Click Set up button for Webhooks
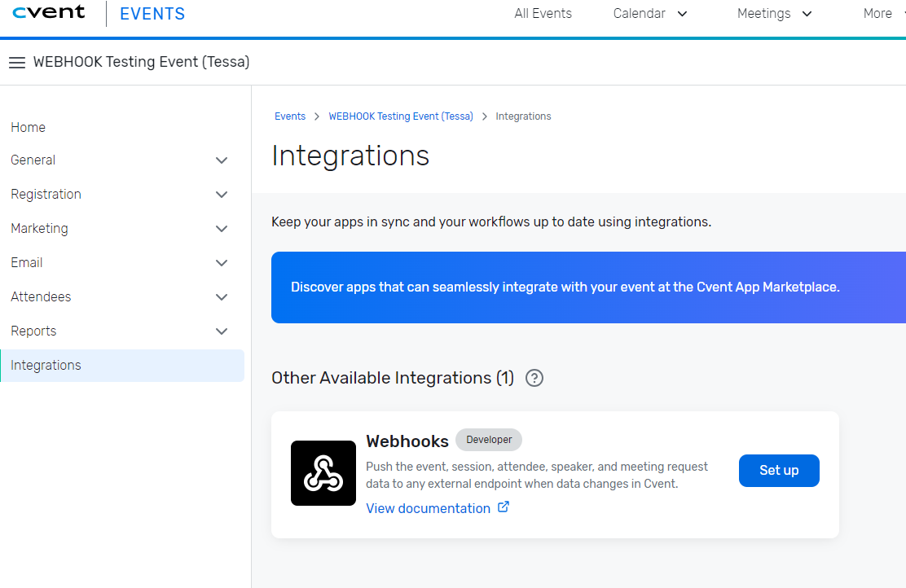 click(x=779, y=471)
